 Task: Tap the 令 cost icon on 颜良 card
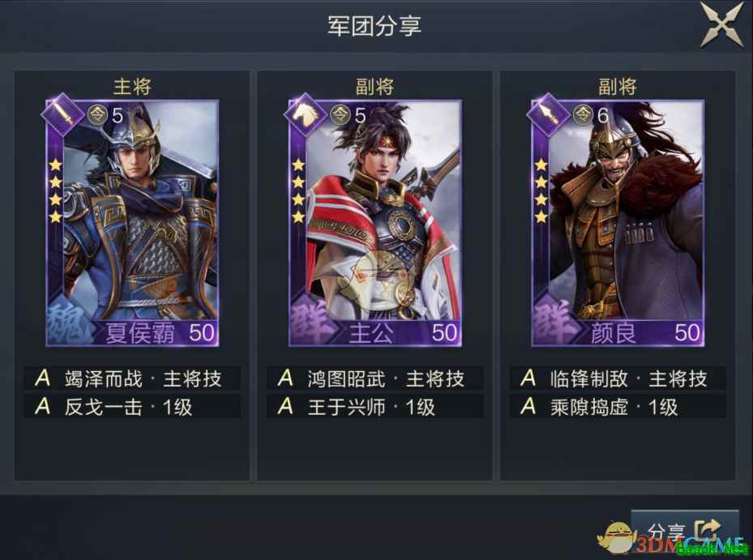[583, 115]
